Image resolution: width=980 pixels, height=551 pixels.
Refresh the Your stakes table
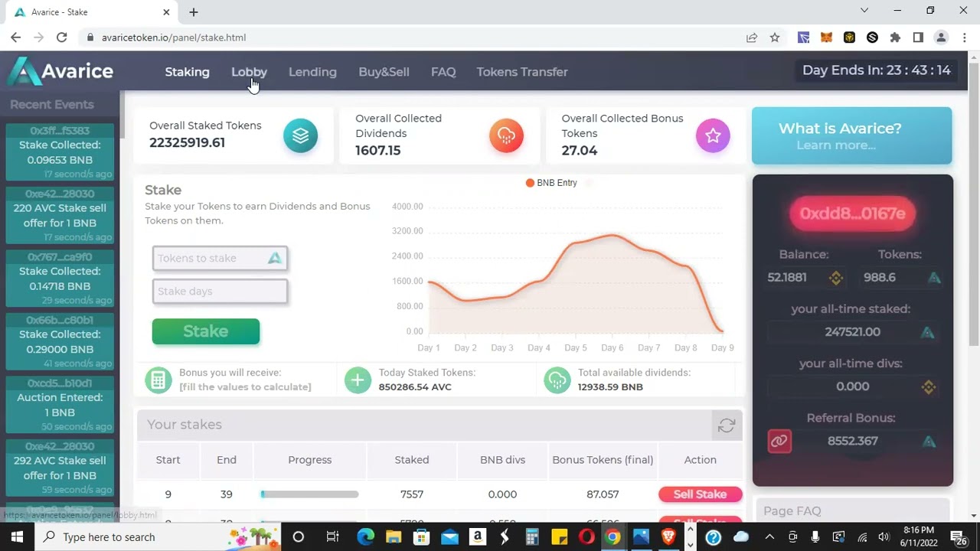(x=727, y=425)
